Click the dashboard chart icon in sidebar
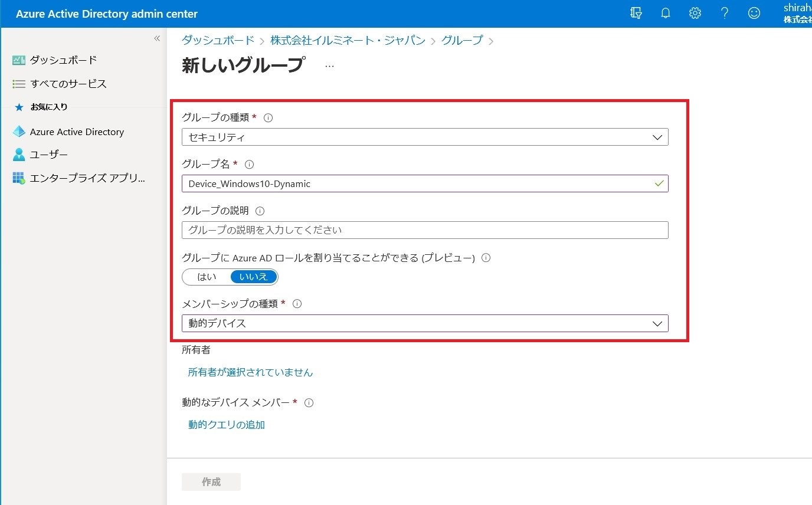This screenshot has width=812, height=505. [19, 60]
